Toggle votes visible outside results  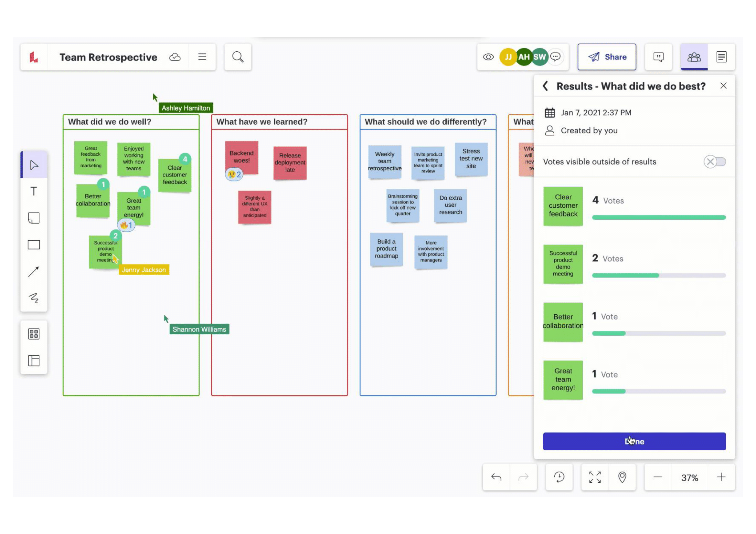click(715, 162)
